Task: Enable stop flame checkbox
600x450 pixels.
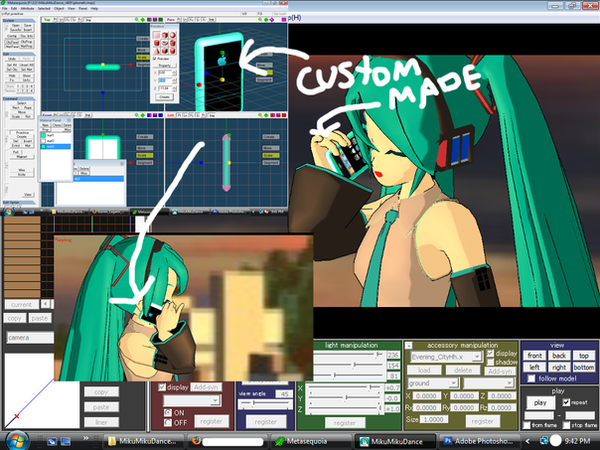Action: (x=566, y=425)
